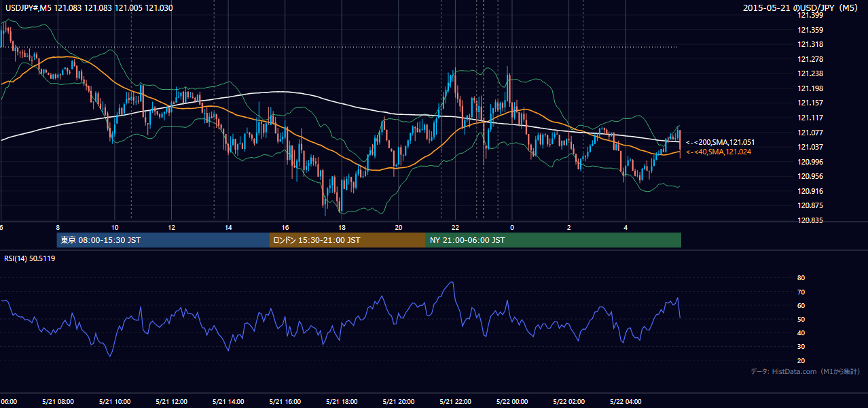This screenshot has width=868, height=408.
Task: Click RSI scale value 40
Action: point(801,333)
